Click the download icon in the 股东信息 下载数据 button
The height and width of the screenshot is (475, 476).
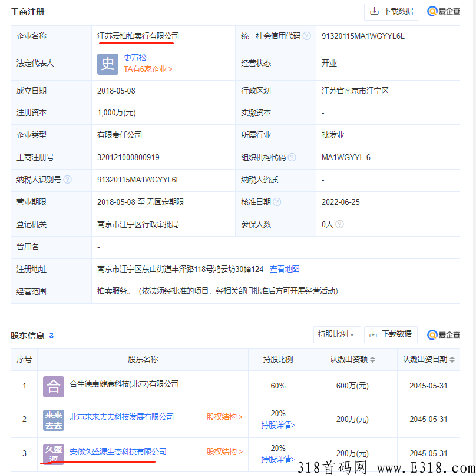(373, 334)
